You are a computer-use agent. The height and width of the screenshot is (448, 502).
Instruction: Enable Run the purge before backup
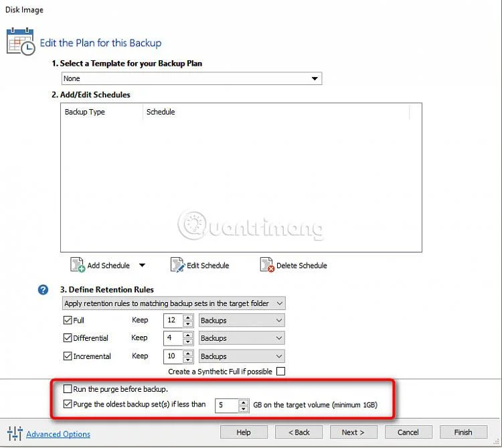[x=67, y=389]
